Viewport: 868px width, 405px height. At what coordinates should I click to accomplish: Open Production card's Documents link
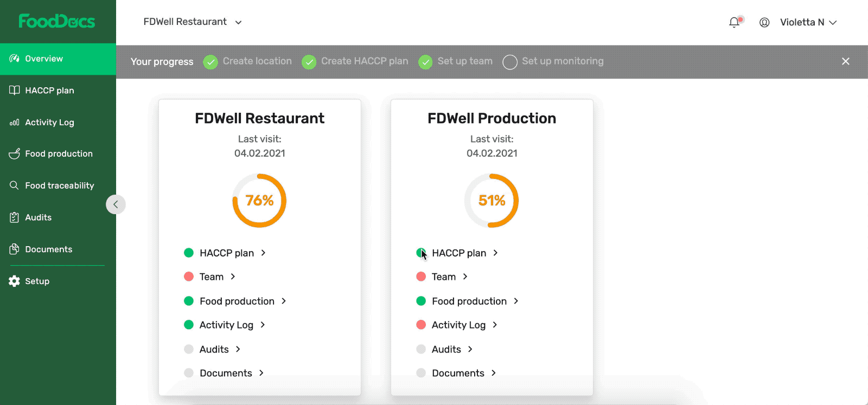click(x=458, y=373)
